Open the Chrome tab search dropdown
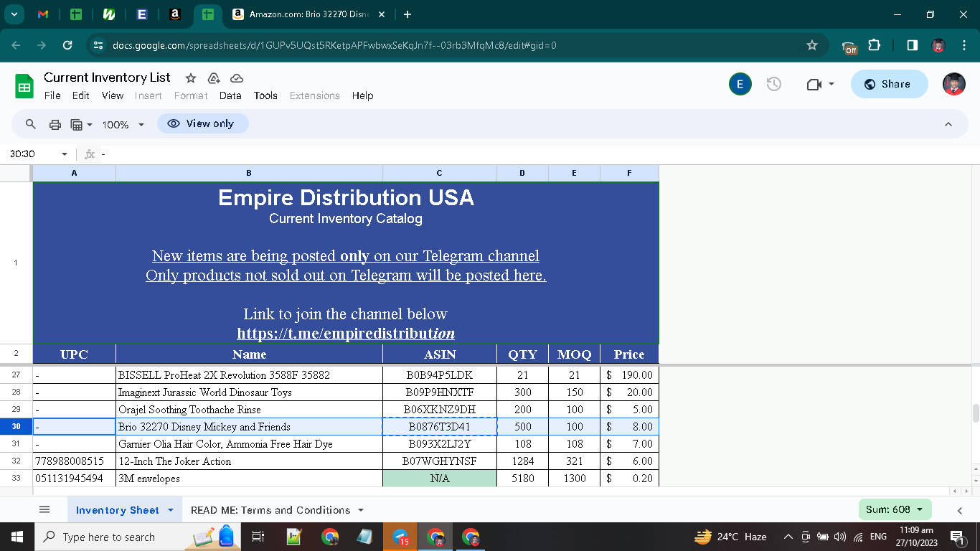Viewport: 980px width, 551px height. [14, 14]
